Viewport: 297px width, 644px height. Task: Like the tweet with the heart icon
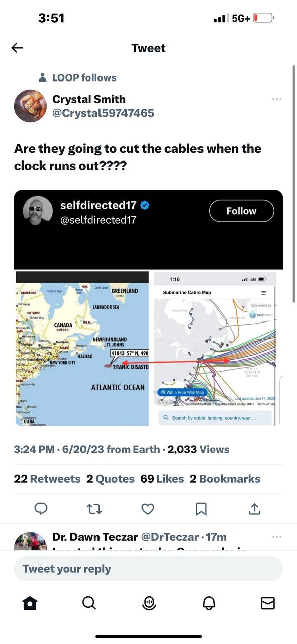pos(148,509)
